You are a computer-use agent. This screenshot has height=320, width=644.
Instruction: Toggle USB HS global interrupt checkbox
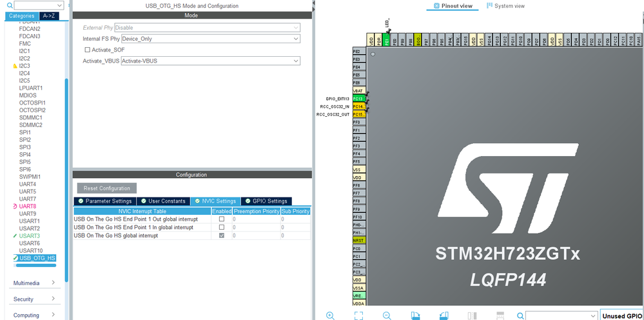tap(222, 235)
